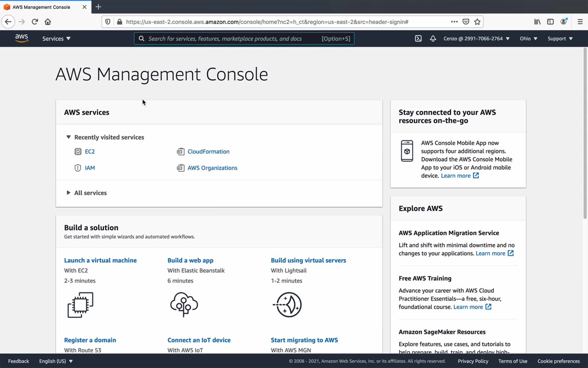
Task: Open the notifications bell
Action: tap(433, 38)
